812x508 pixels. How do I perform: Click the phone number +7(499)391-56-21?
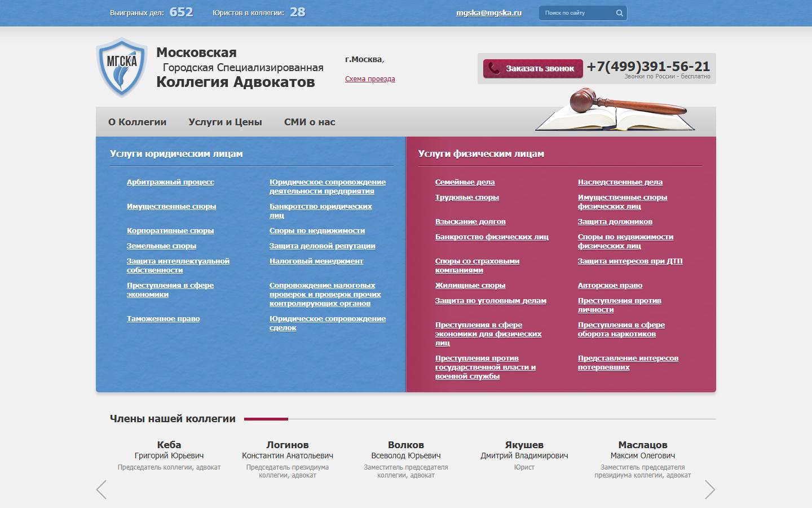[648, 66]
